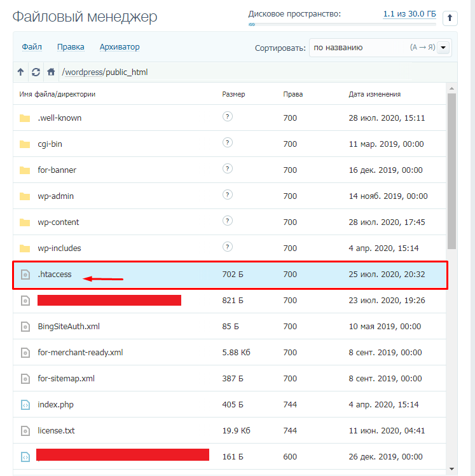Click size question mark for .well-known
475x476 pixels.
(227, 117)
